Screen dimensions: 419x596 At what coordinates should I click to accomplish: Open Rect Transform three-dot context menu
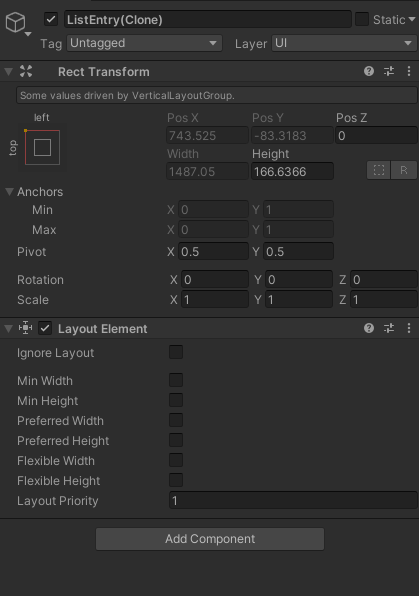(409, 71)
